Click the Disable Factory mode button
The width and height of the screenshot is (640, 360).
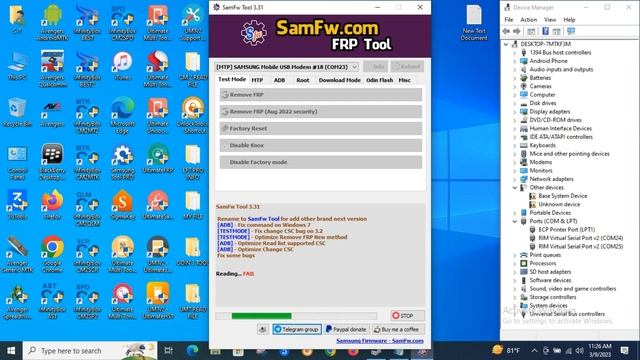(x=321, y=162)
